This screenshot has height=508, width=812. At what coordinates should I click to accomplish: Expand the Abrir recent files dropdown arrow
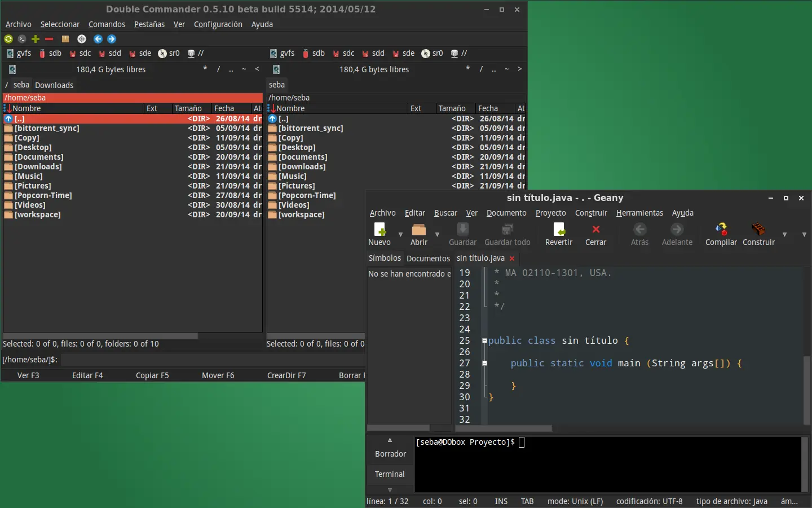pyautogui.click(x=437, y=234)
